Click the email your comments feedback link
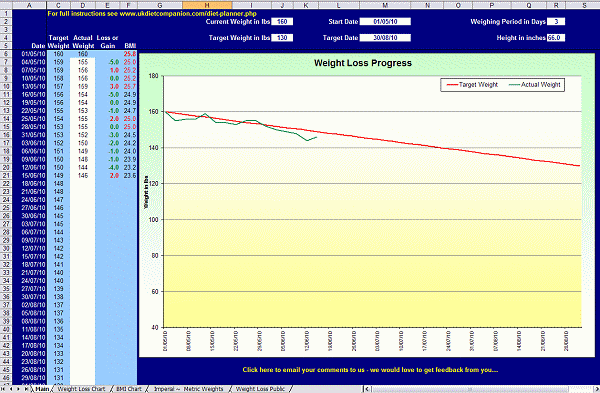The width and height of the screenshot is (600, 393). (370, 370)
